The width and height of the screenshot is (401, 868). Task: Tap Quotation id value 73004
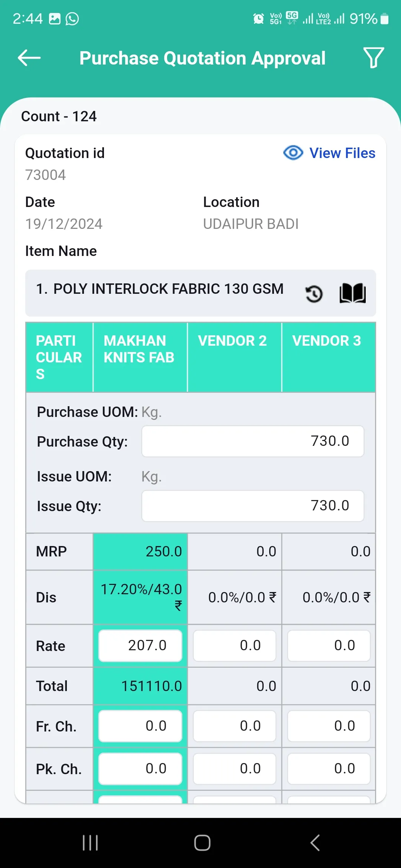(45, 175)
